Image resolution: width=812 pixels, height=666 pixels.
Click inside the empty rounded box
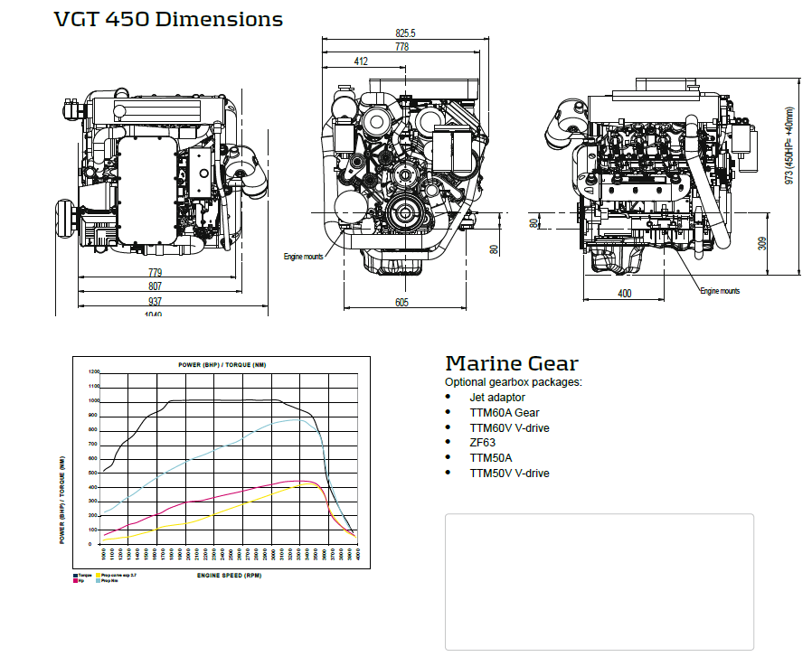[599, 581]
